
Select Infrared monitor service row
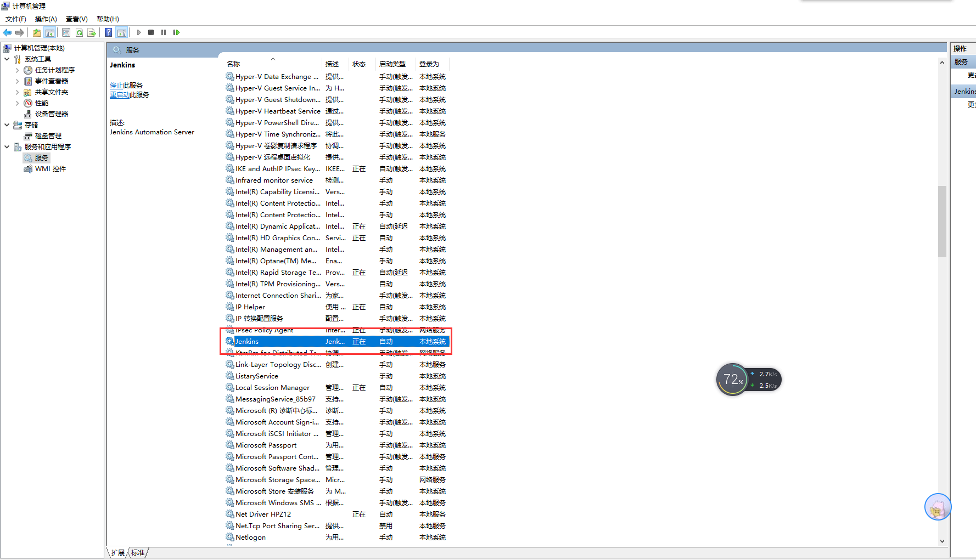click(337, 180)
